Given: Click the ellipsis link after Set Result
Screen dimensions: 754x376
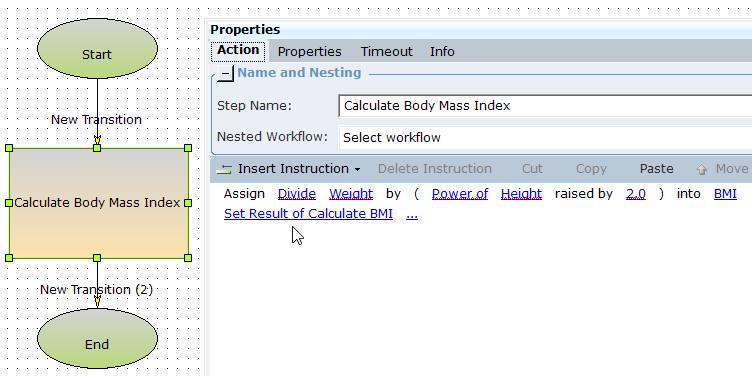Looking at the screenshot, I should [x=412, y=213].
